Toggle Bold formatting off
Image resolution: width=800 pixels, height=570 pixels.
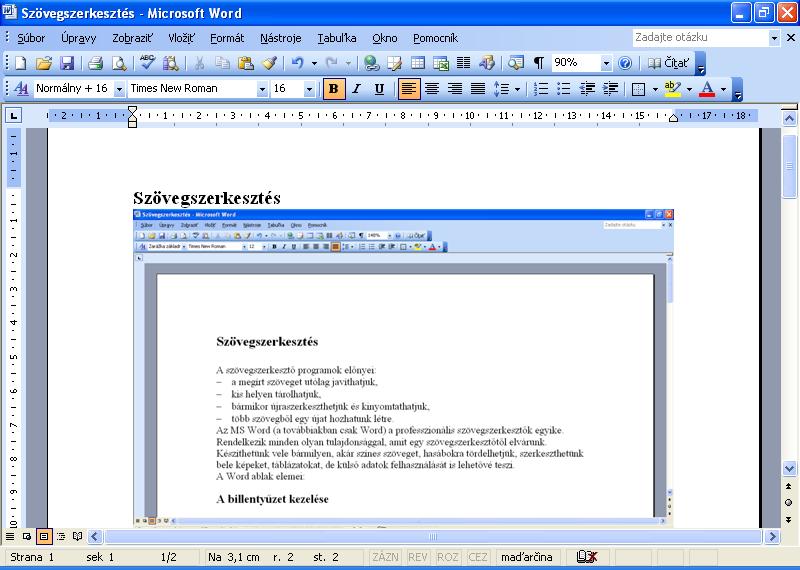pos(333,89)
